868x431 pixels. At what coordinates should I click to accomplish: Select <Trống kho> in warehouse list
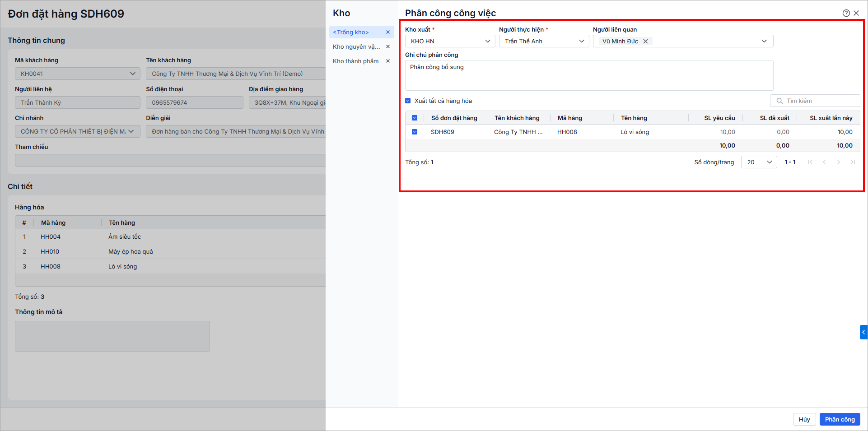click(351, 32)
